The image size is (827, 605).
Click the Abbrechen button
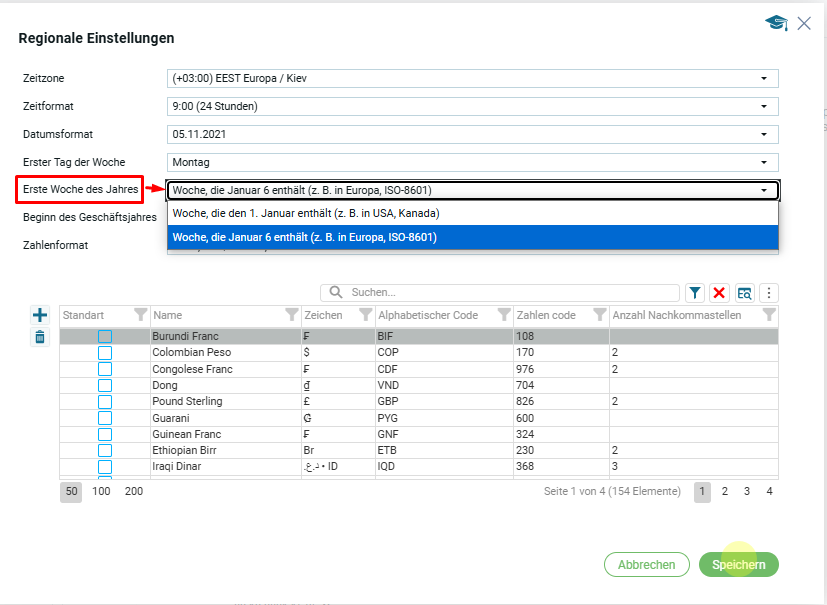click(x=646, y=565)
